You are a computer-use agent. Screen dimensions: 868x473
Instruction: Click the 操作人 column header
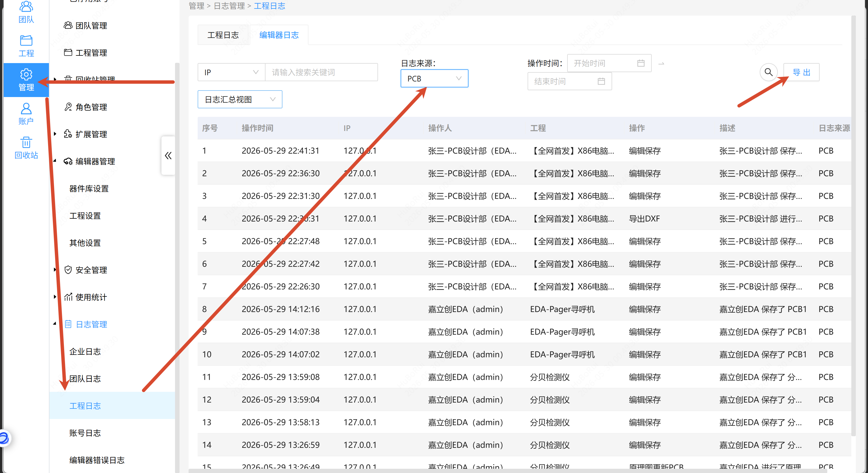coord(440,128)
